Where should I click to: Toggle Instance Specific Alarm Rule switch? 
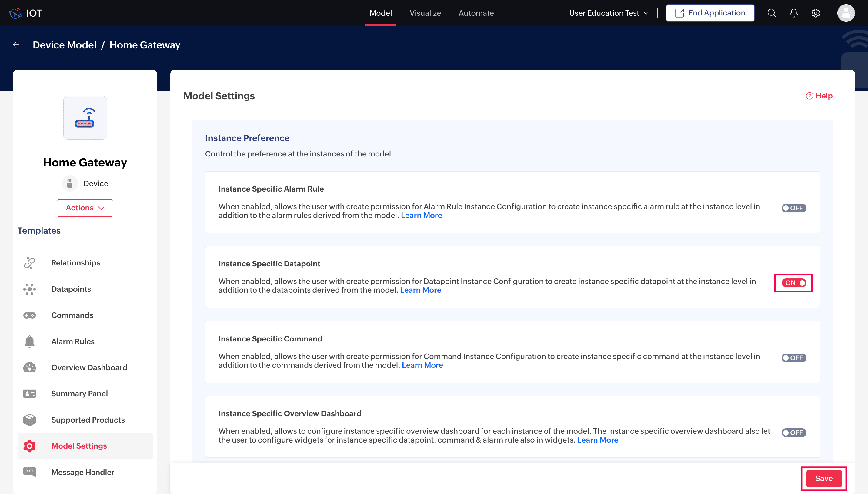794,208
